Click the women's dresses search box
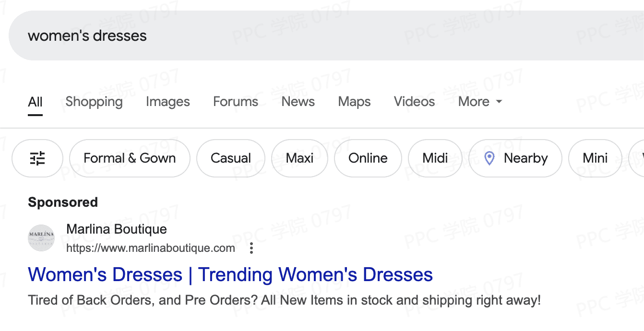This screenshot has height=331, width=644. coord(288,36)
